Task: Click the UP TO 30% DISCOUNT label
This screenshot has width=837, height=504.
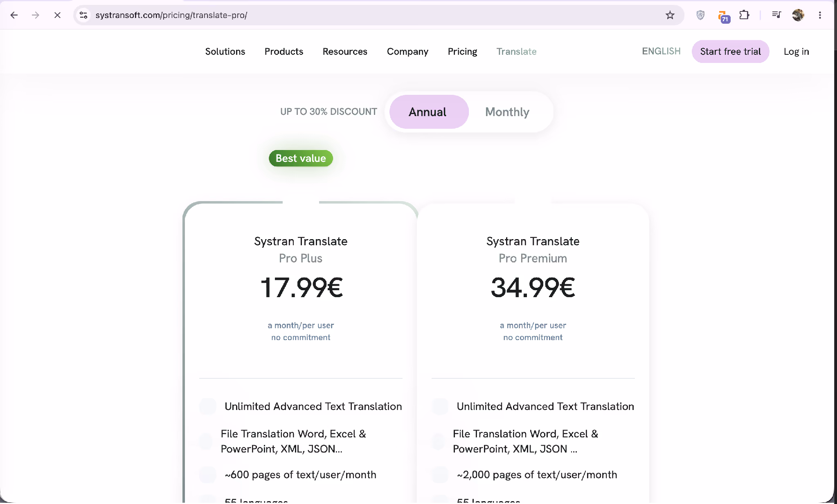Action: [x=328, y=112]
